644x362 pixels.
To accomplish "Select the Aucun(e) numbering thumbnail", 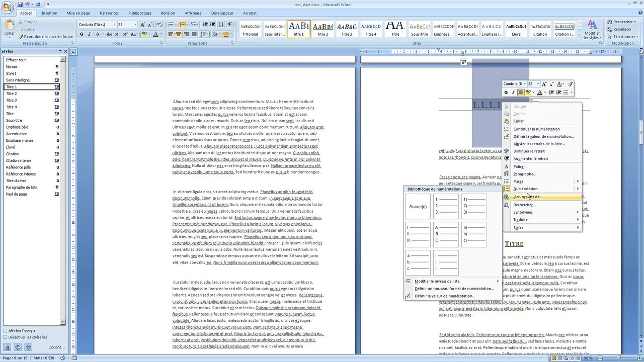I will tap(418, 207).
